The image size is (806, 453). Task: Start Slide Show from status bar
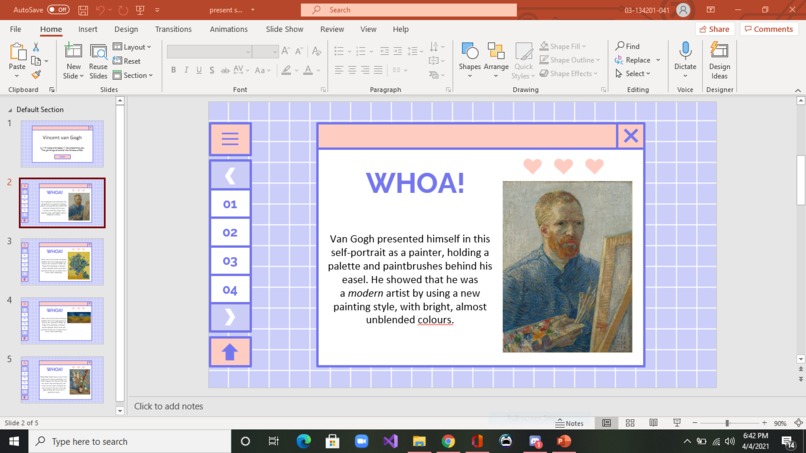pyautogui.click(x=676, y=423)
